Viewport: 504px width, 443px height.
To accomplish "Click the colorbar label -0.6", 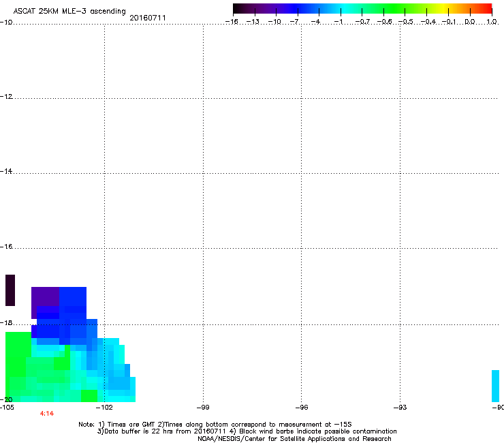I will [x=384, y=22].
